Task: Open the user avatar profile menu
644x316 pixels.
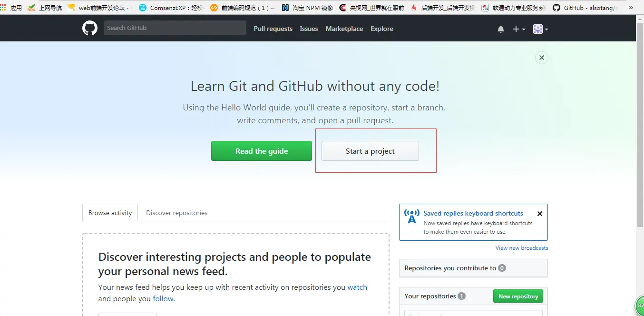Action: [x=541, y=29]
